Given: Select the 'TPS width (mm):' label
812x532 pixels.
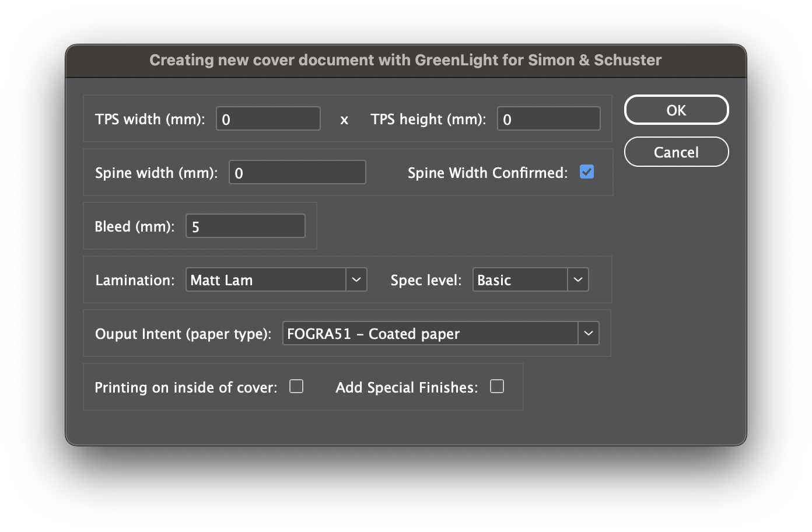Looking at the screenshot, I should [x=150, y=120].
